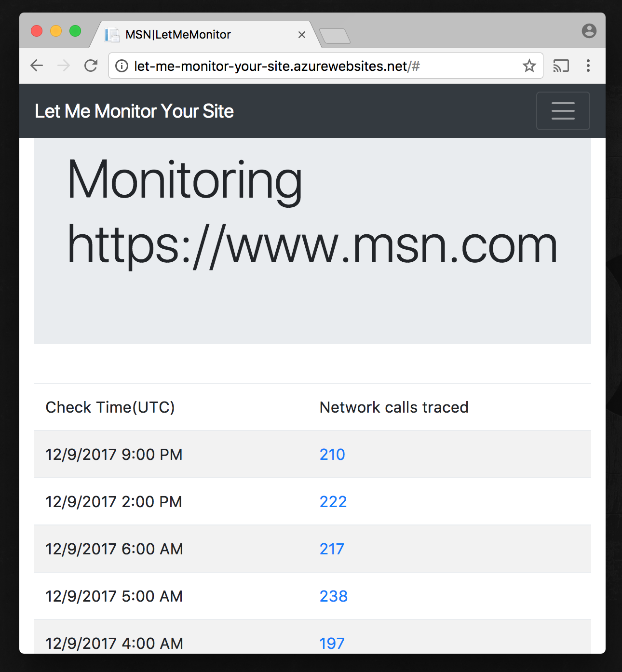Viewport: 622px width, 672px height.
Task: Click the browser forward arrow
Action: 64,66
